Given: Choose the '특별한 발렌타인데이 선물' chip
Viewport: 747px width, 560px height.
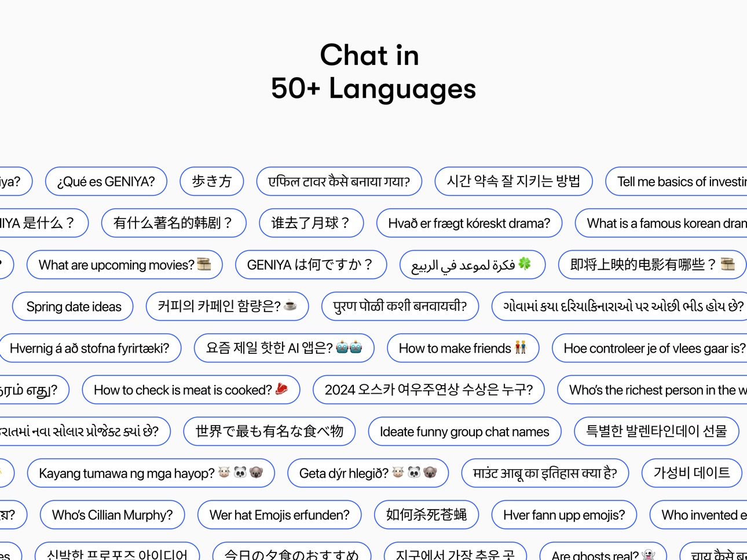Looking at the screenshot, I should [657, 431].
